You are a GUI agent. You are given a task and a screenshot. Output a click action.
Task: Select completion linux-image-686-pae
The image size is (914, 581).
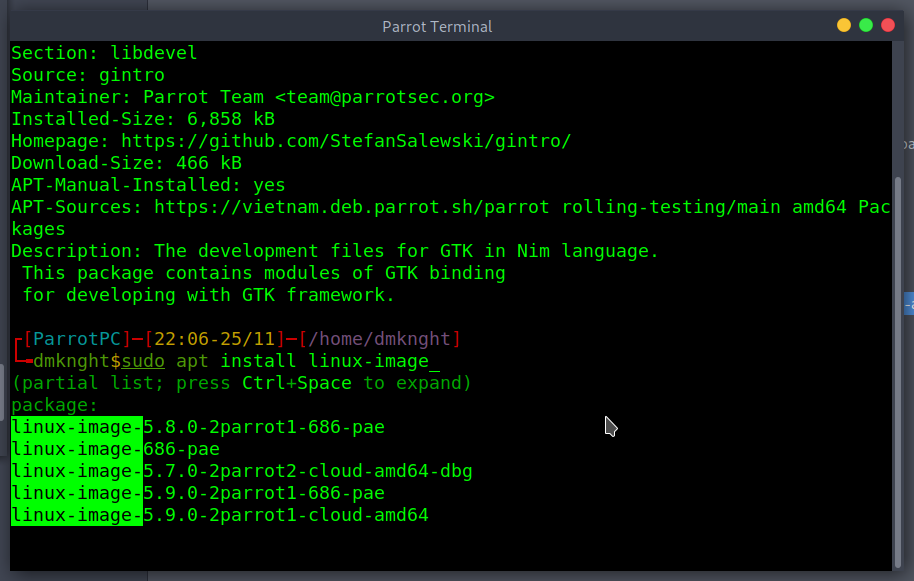(115, 449)
